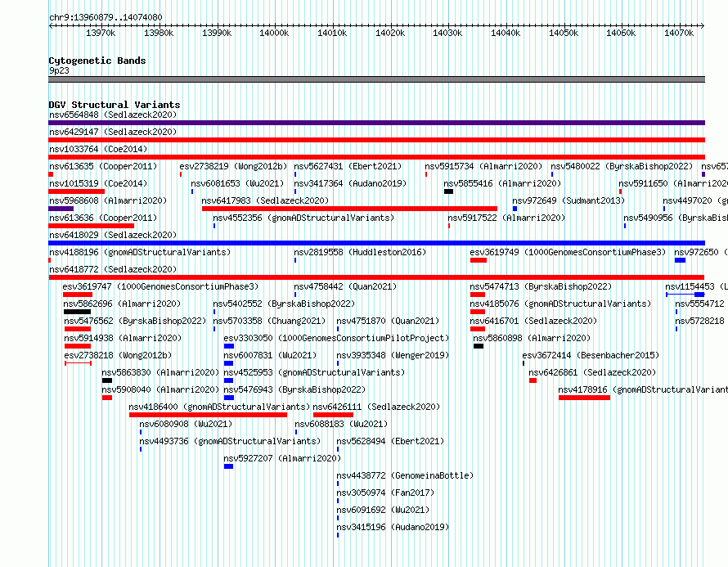Open nsv4188196 (gnomADStructuralVariants) label
The height and width of the screenshot is (567, 728).
140,252
